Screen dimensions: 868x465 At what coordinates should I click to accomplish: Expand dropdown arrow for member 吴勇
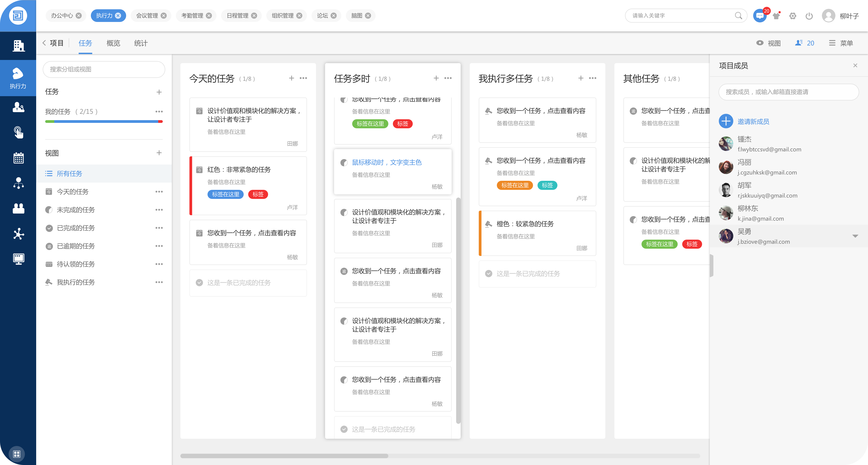coord(855,236)
